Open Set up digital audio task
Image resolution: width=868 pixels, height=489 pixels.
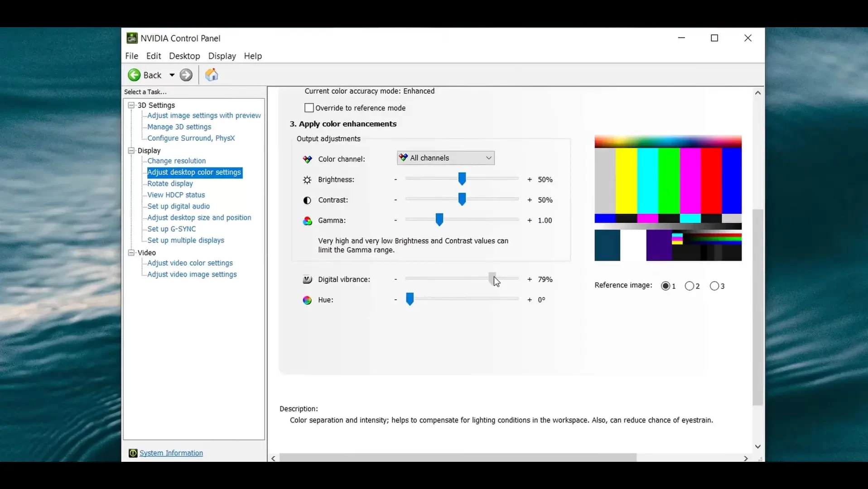point(178,206)
